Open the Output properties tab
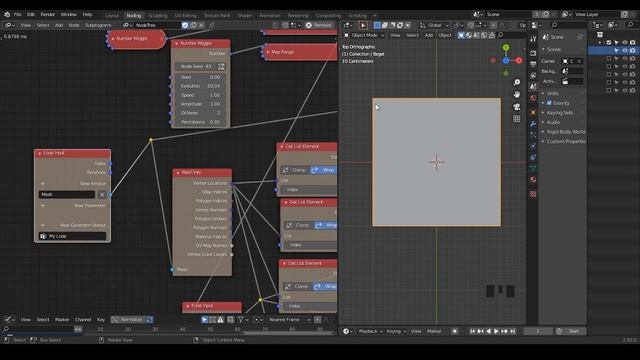Viewport: 640px width, 360px height. [x=533, y=64]
